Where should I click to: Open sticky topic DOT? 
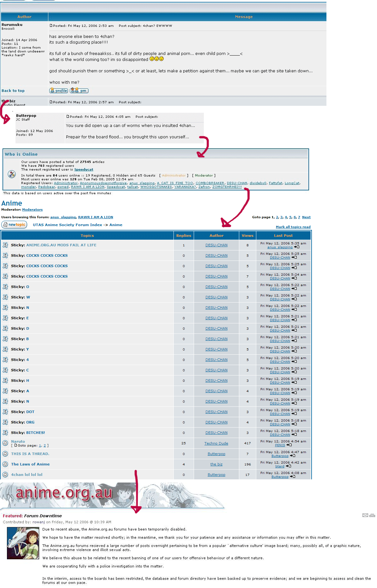[30, 412]
